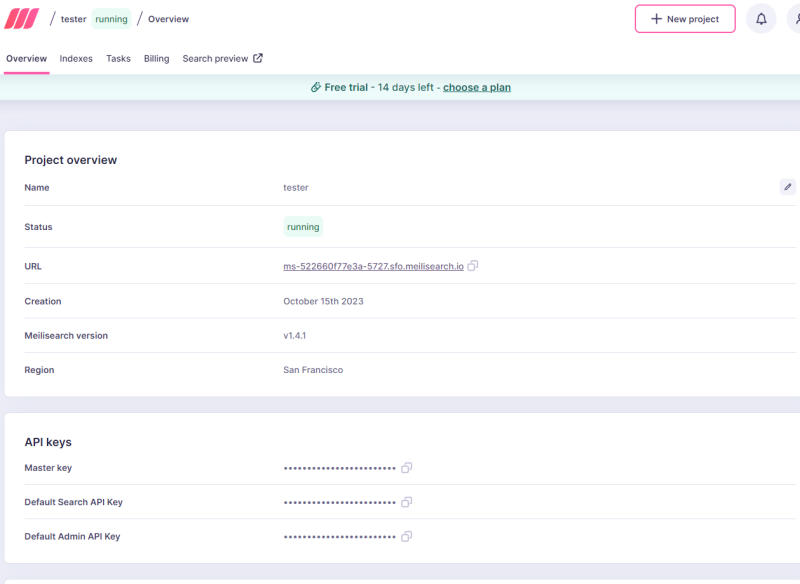
Task: Click the running status badge in Project overview
Action: click(303, 226)
